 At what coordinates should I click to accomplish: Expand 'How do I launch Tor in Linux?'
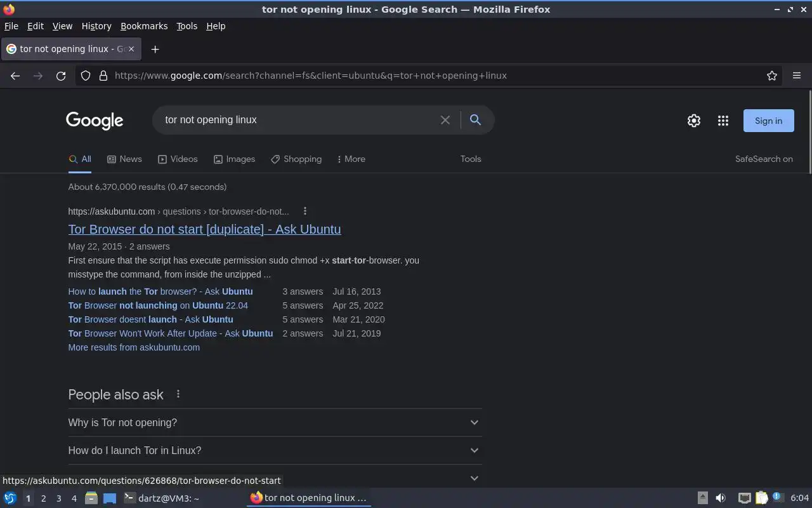coord(275,450)
